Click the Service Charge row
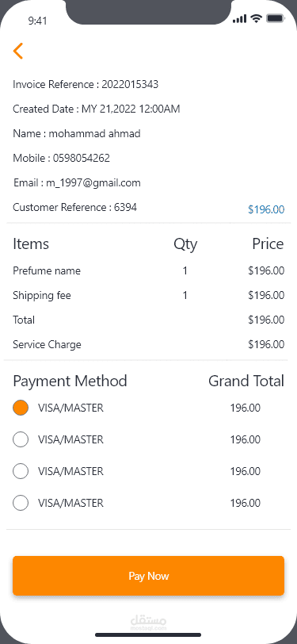Screen dimensions: 297x644 click(x=149, y=344)
